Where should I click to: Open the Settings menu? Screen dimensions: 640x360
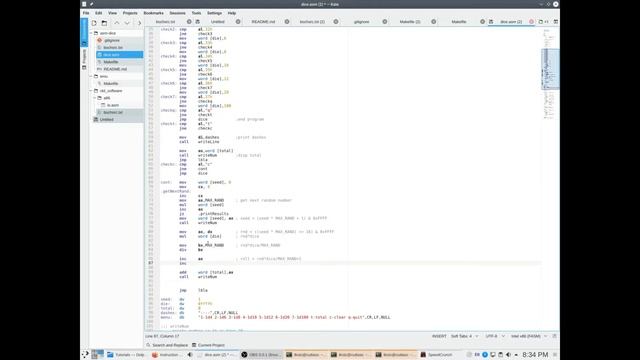click(214, 13)
